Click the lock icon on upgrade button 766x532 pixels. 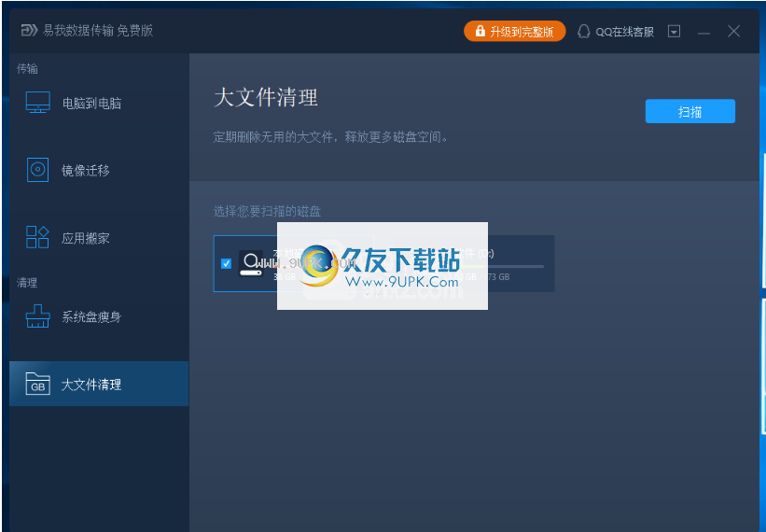[480, 31]
